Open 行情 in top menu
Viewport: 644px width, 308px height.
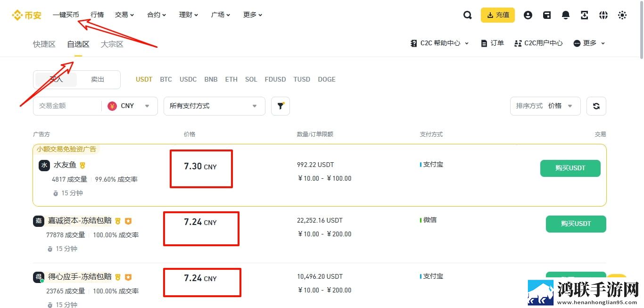97,15
